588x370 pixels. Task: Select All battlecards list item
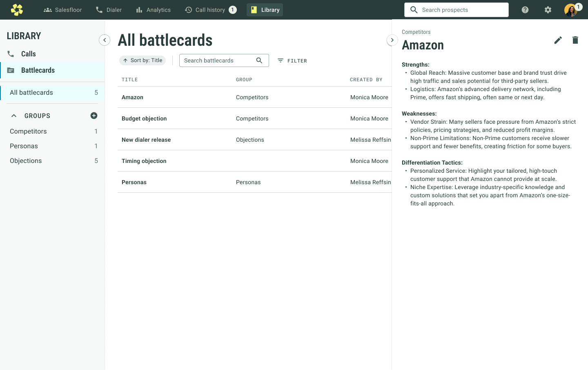click(52, 93)
